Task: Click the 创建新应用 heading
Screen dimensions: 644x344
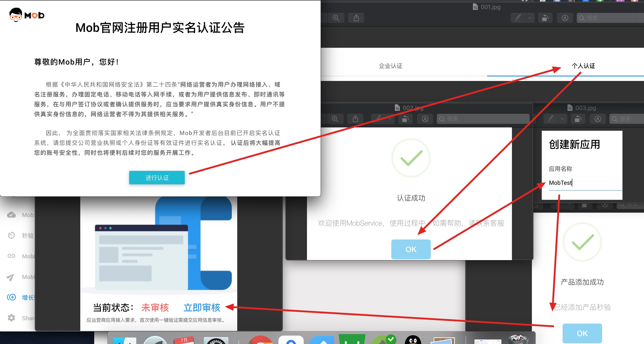Action: point(574,144)
